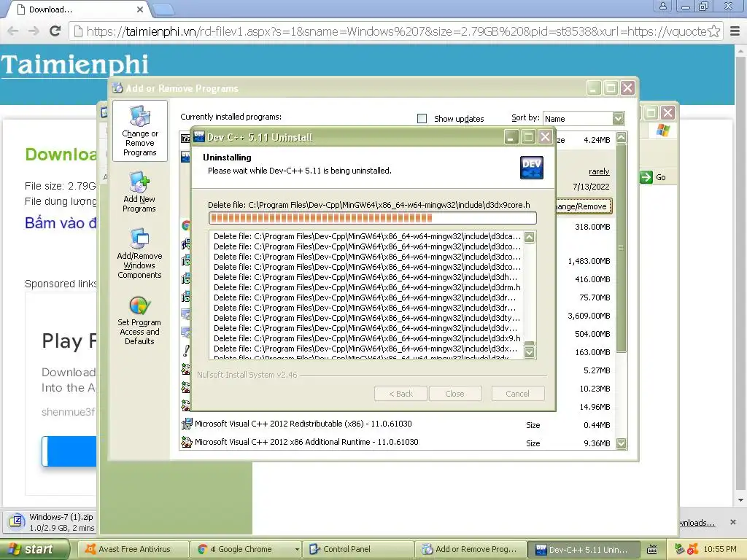The image size is (747, 560).
Task: Click Microsoft Visual C++ 2012 Redistributable icon
Action: tap(186, 424)
